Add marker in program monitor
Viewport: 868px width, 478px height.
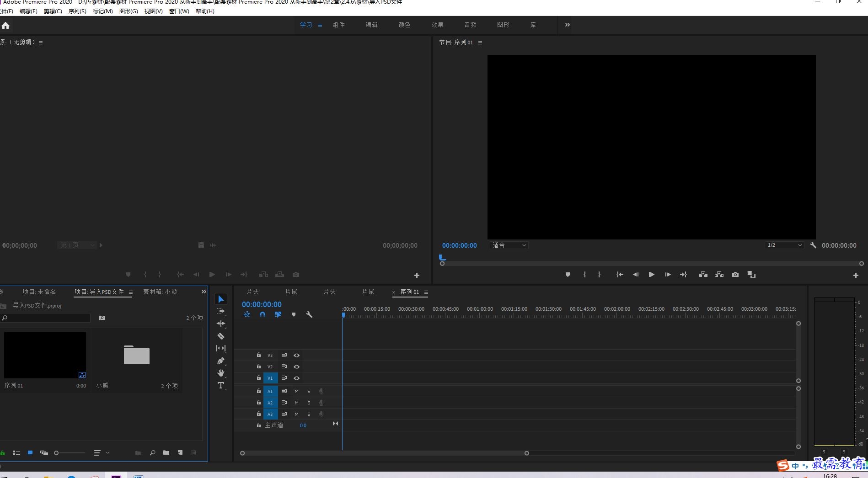568,275
